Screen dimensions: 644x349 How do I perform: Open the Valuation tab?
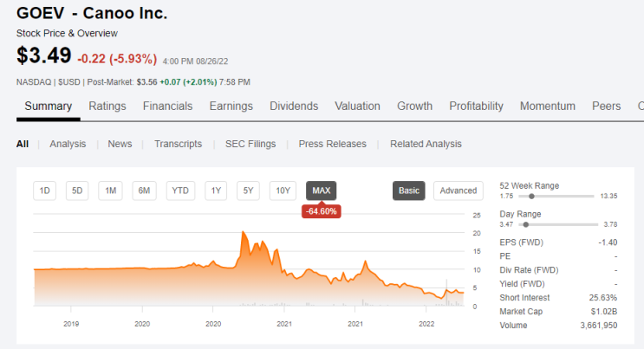(357, 107)
